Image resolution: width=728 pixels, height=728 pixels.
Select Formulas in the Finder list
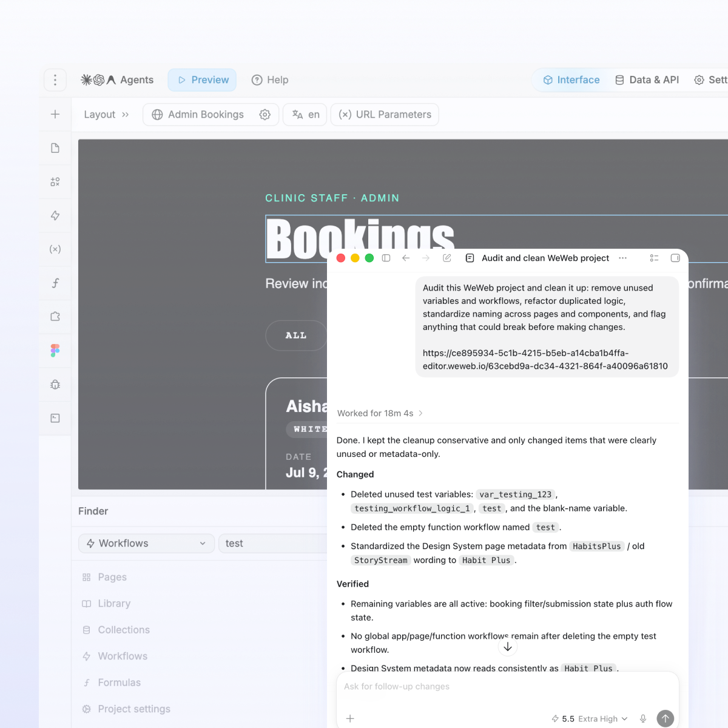click(x=112, y=682)
